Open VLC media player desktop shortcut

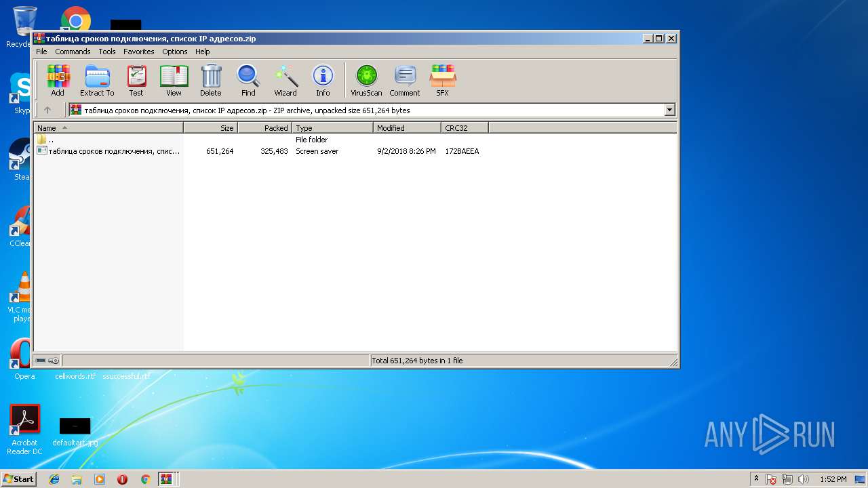point(20,297)
